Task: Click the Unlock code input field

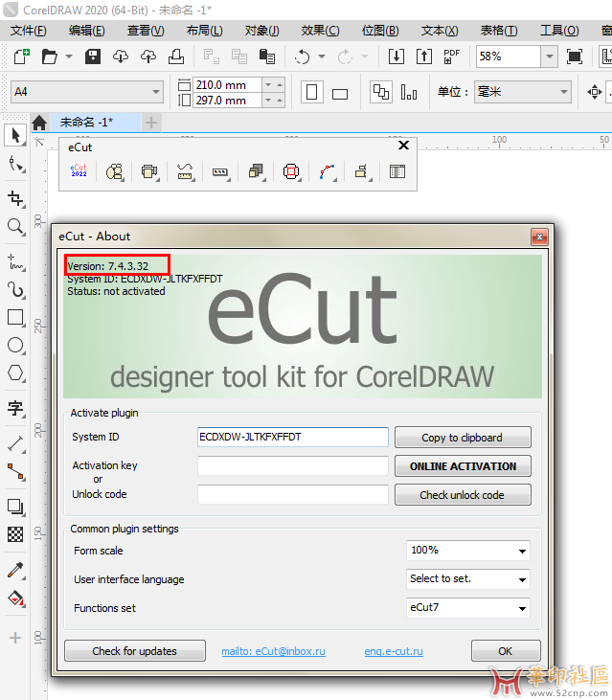Action: 293,495
